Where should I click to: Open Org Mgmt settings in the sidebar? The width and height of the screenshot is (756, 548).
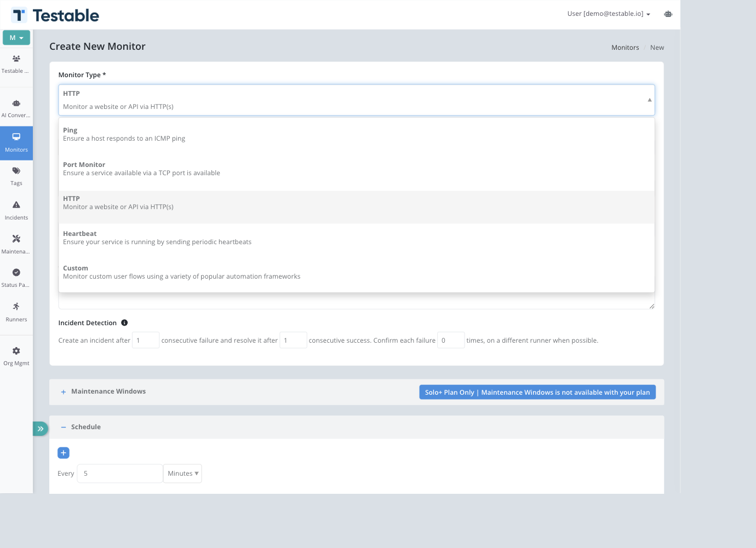tap(16, 356)
